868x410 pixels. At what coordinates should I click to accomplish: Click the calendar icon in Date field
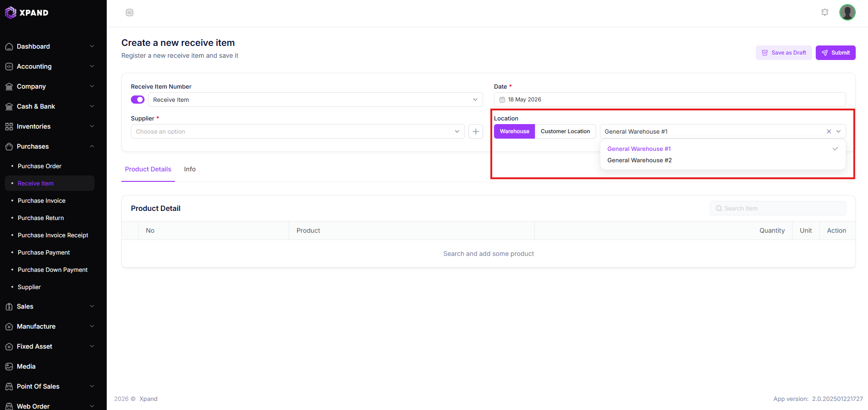pyautogui.click(x=502, y=100)
